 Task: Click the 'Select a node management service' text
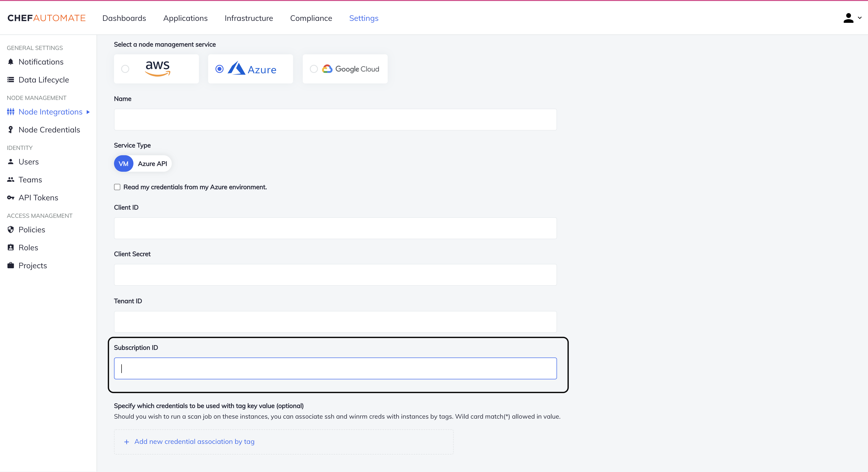click(165, 44)
